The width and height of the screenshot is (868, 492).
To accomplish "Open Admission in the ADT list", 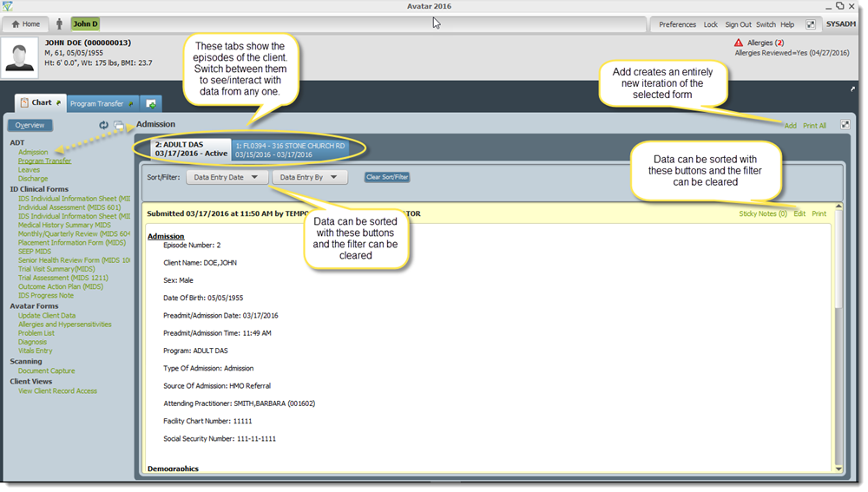I will click(33, 152).
